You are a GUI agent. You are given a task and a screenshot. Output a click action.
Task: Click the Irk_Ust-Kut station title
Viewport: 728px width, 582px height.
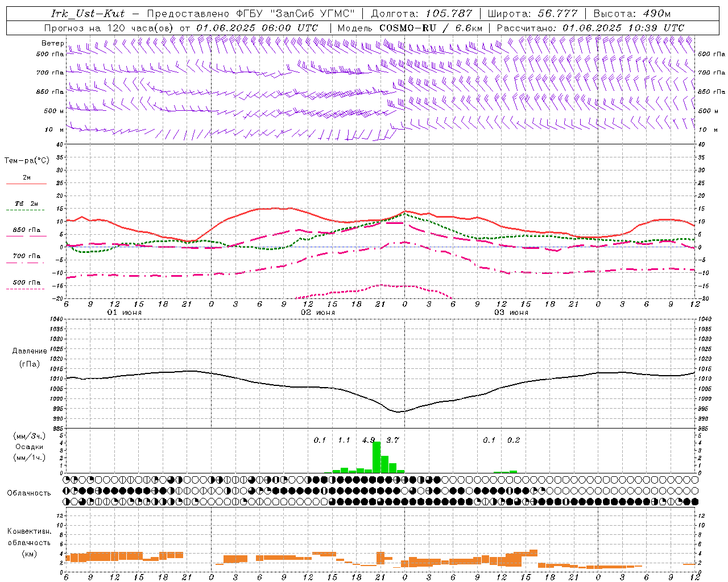click(x=88, y=14)
